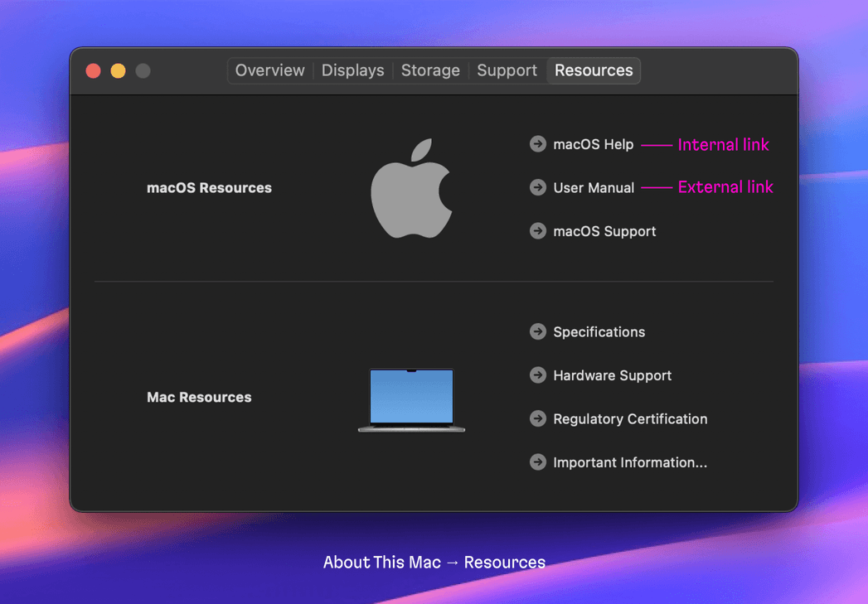868x604 pixels.
Task: Open the Hardware Support link
Action: [613, 375]
